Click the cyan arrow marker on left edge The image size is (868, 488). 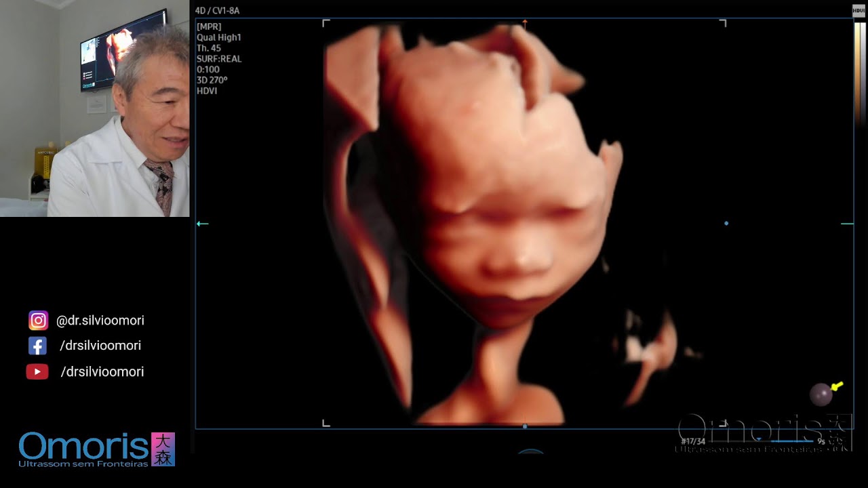203,224
